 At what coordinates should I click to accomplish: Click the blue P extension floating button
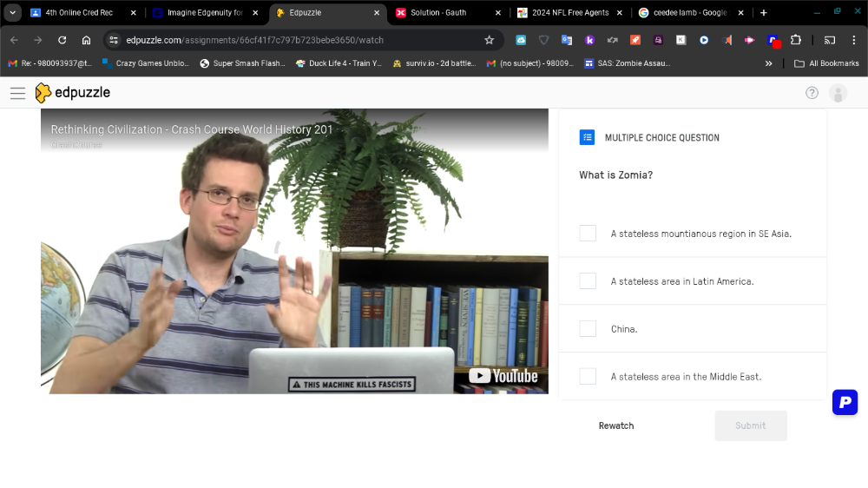[845, 402]
